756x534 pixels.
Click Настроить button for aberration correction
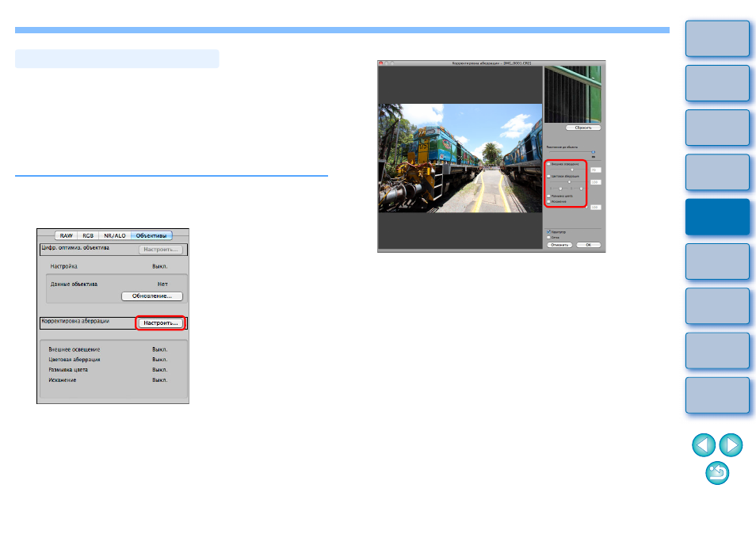[x=161, y=323]
